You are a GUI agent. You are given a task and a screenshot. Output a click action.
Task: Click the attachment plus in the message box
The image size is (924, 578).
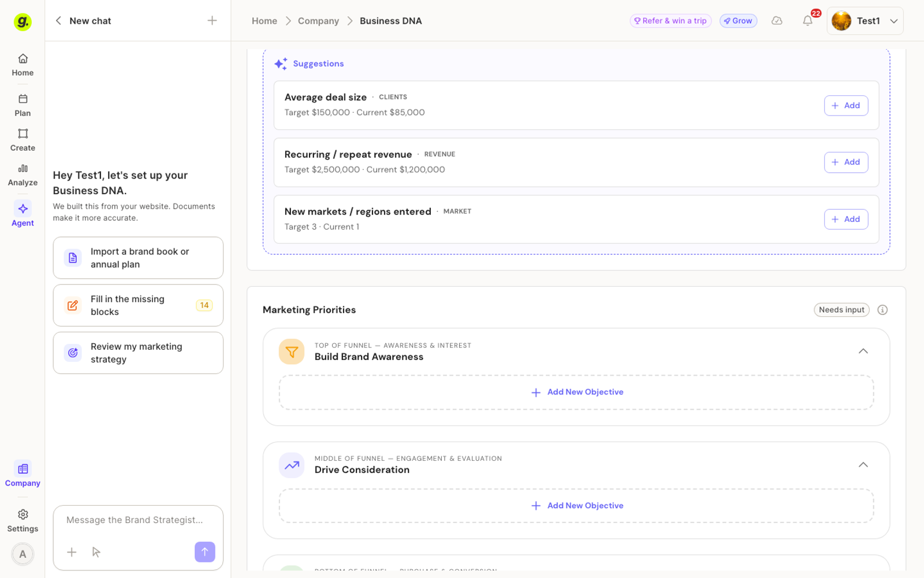[72, 552]
